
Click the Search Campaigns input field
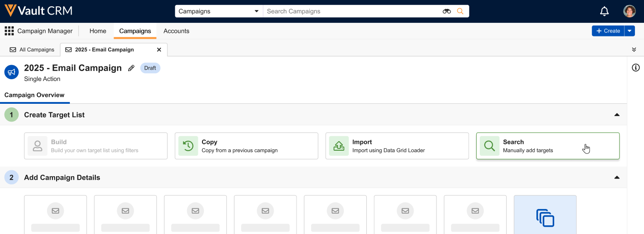(351, 11)
